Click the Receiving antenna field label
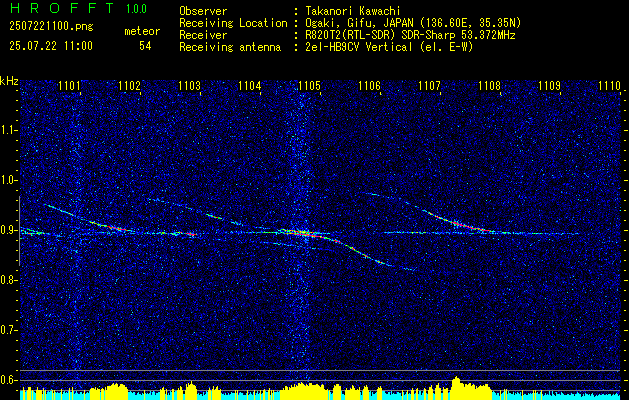 pos(230,47)
